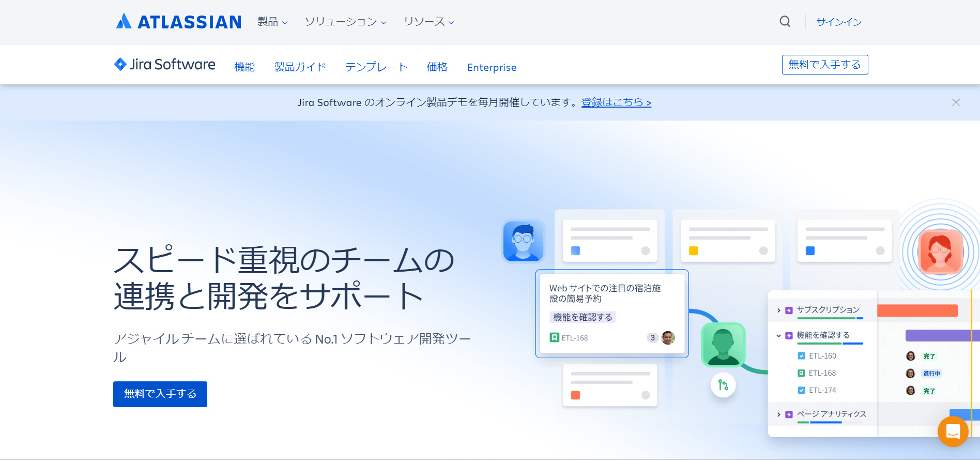This screenshot has height=460, width=980.
Task: Collapse the 機能を確認する roadmap row
Action: [779, 336]
